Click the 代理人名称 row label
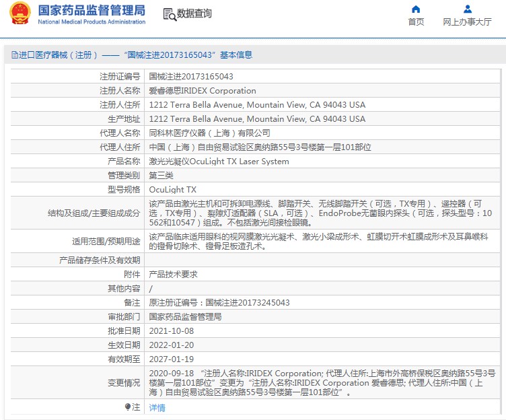 click(120, 133)
